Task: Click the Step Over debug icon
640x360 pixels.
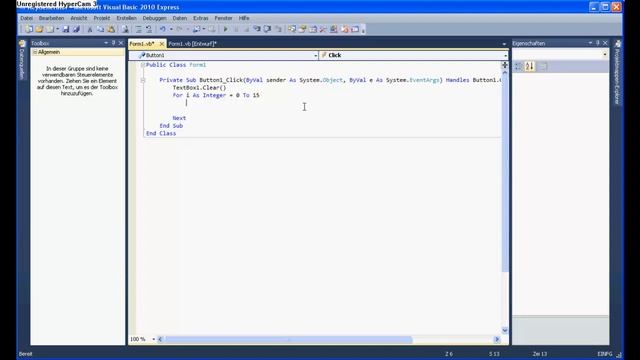Action: click(267, 29)
